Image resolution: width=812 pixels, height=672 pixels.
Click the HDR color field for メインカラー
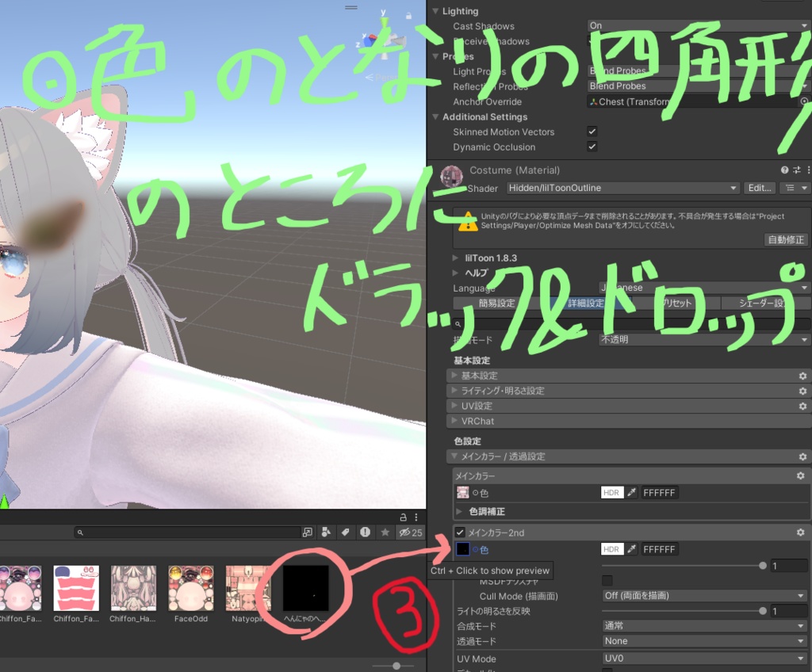coord(611,492)
